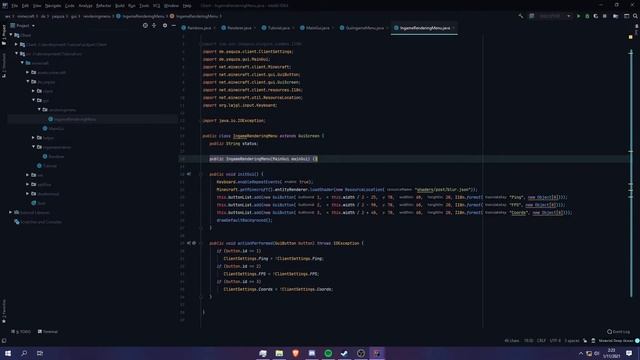Image resolution: width=640 pixels, height=360 pixels.
Task: Toggle the Terminal tool window
Action: (48, 331)
